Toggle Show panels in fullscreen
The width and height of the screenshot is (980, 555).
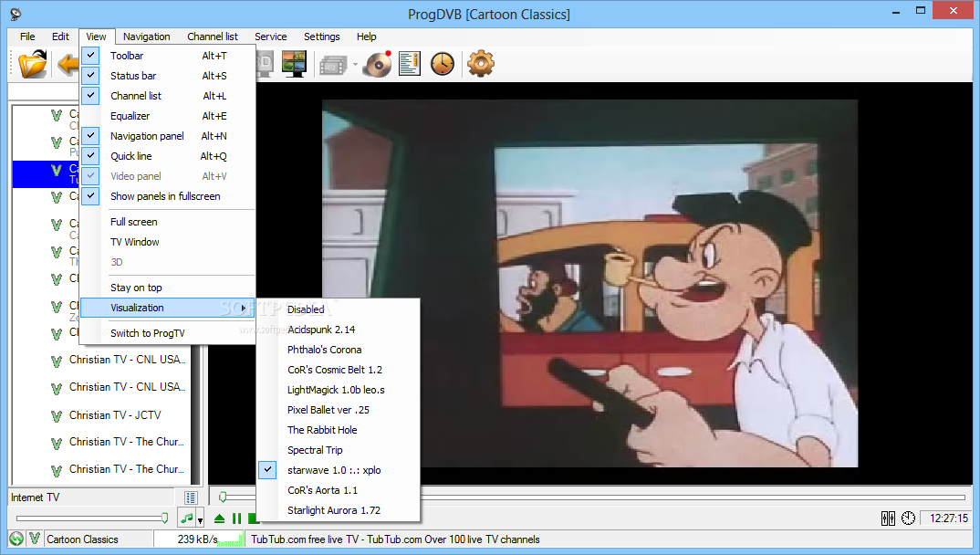click(x=168, y=196)
